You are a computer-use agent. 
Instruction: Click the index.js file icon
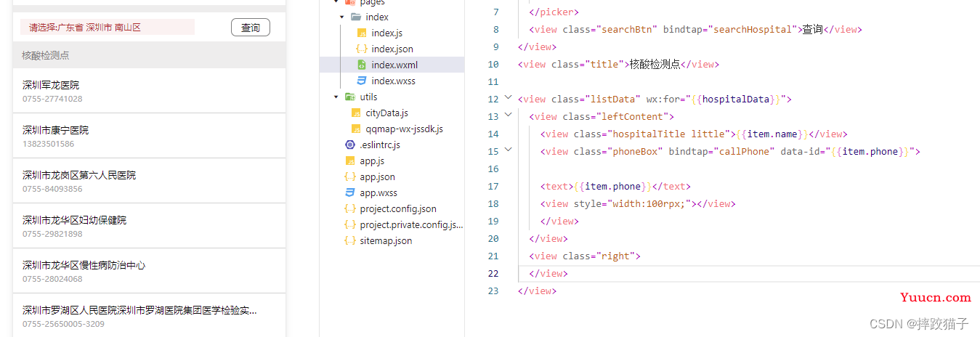tap(362, 33)
